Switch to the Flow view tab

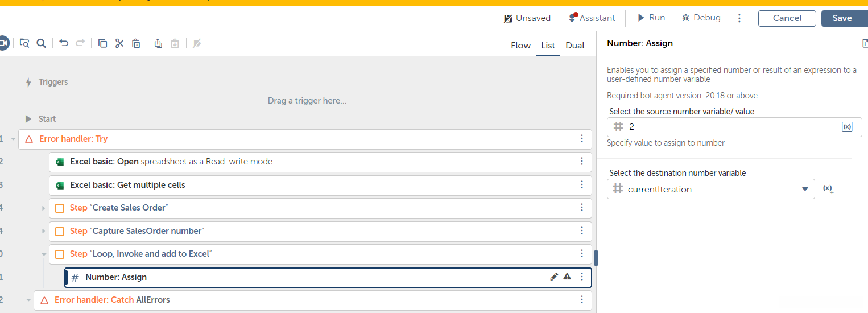520,46
